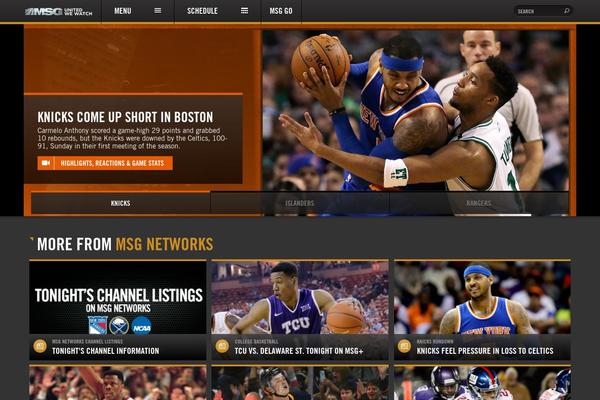The width and height of the screenshot is (600, 400).
Task: Click the MSG Networks logo
Action: (x=58, y=11)
